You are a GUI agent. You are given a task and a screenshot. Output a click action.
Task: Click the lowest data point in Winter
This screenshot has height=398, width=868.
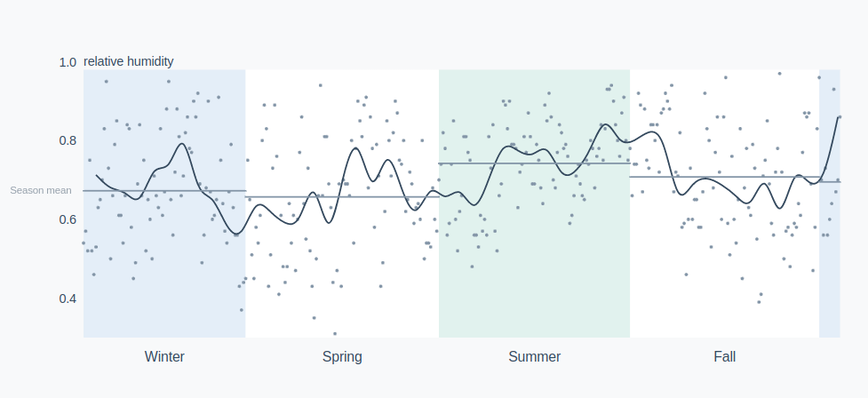241,310
